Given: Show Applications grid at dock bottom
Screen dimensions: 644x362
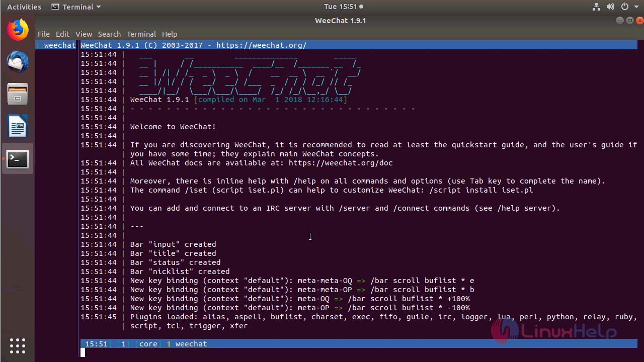Looking at the screenshot, I should click(x=18, y=345).
